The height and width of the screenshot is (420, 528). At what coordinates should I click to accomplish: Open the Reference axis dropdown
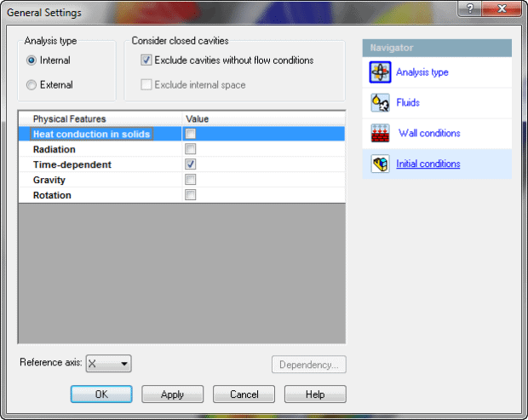tap(109, 364)
